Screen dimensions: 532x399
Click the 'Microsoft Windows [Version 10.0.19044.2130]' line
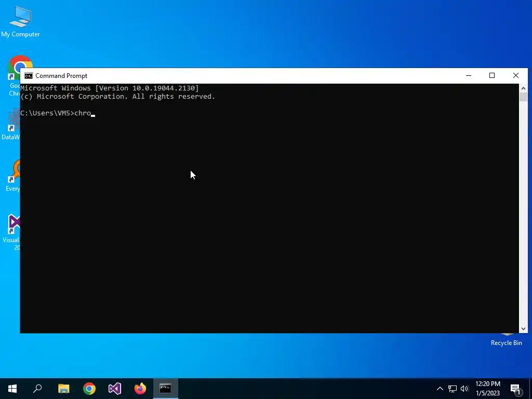[110, 88]
